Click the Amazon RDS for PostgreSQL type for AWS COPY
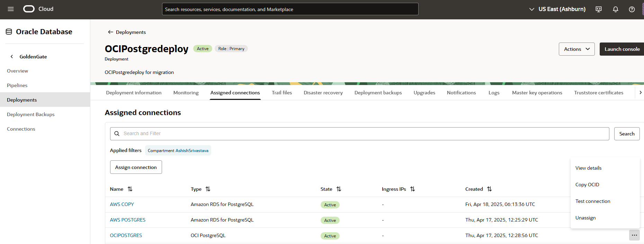The image size is (644, 244). click(222, 204)
